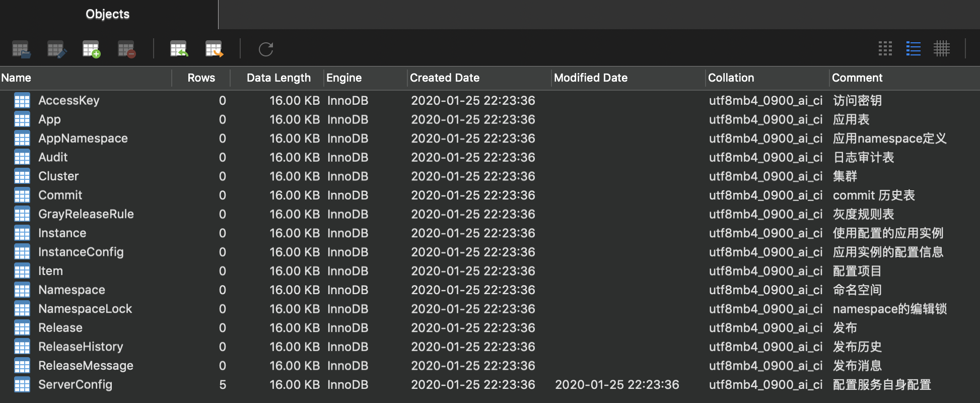Select the Objects tab
Viewport: 980px width, 403px height.
point(107,14)
